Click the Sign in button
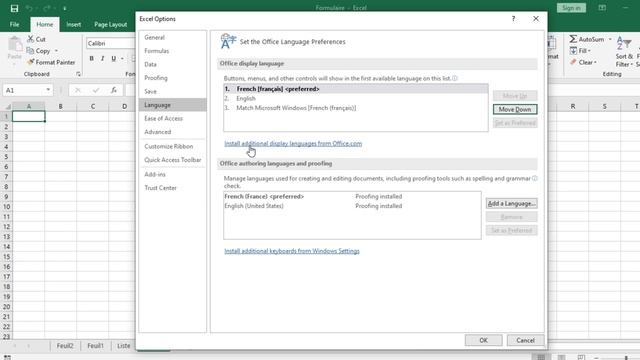Screen dimensions: 640x360 pos(571,8)
